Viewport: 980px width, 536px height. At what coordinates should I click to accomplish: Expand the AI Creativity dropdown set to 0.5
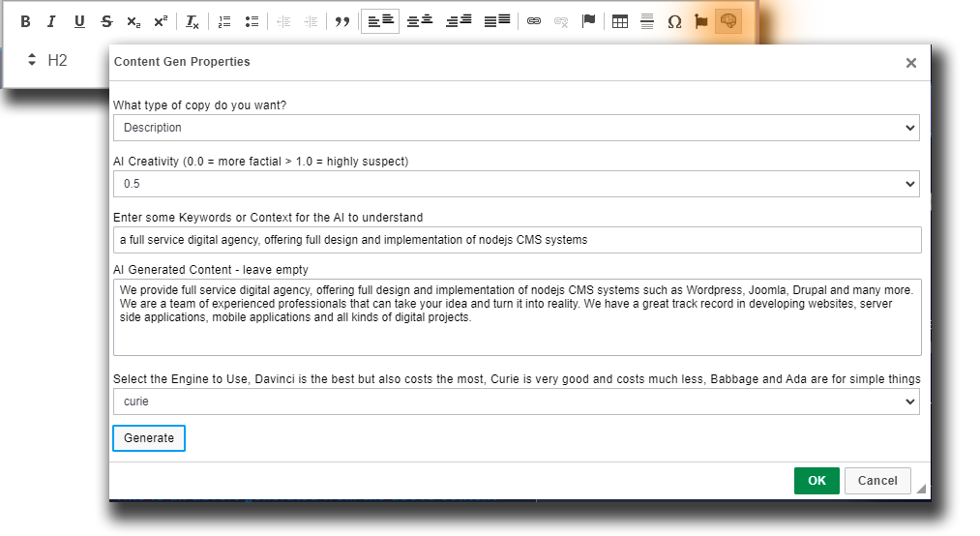(516, 184)
